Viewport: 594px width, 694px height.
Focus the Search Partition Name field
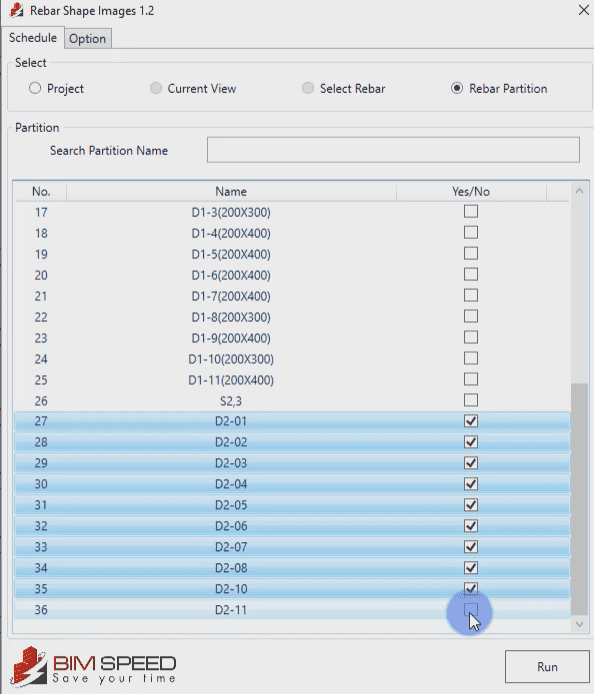[x=393, y=150]
